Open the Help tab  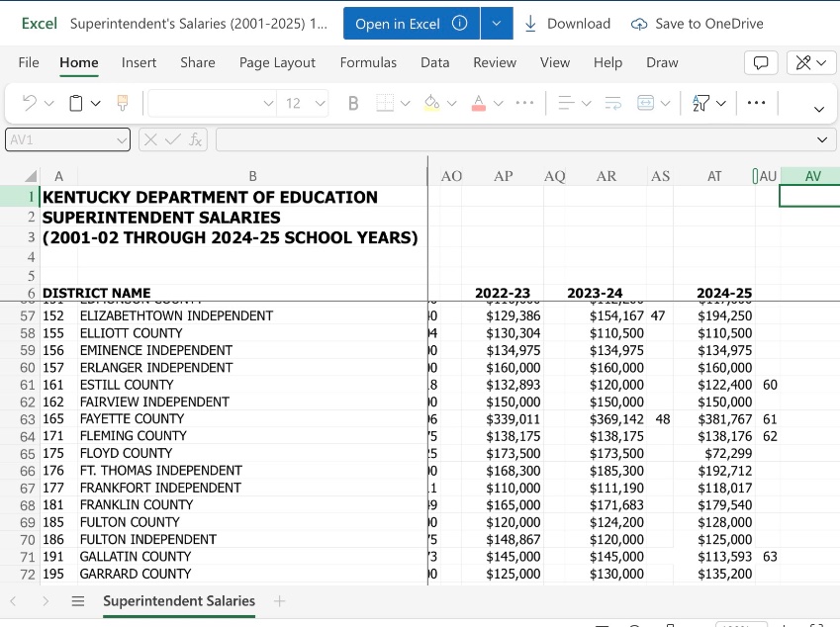(607, 62)
